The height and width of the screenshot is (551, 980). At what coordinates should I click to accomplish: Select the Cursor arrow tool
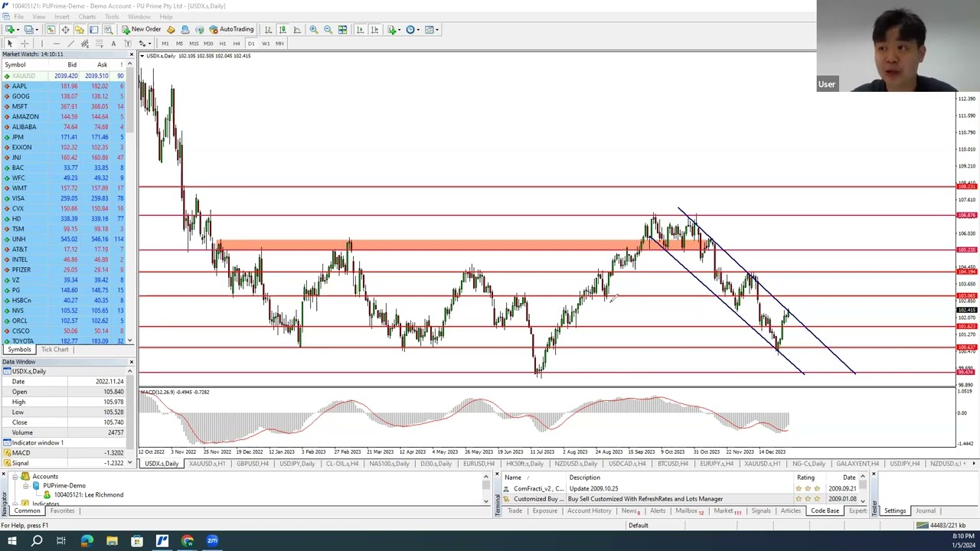[10, 44]
